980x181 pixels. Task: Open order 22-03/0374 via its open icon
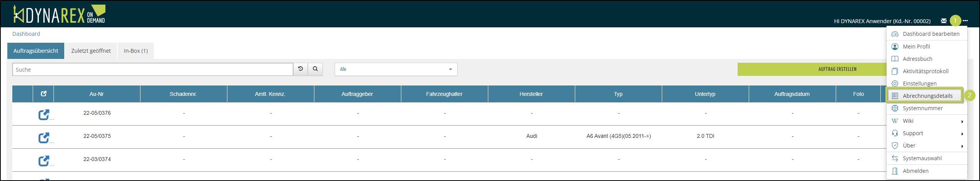click(43, 161)
